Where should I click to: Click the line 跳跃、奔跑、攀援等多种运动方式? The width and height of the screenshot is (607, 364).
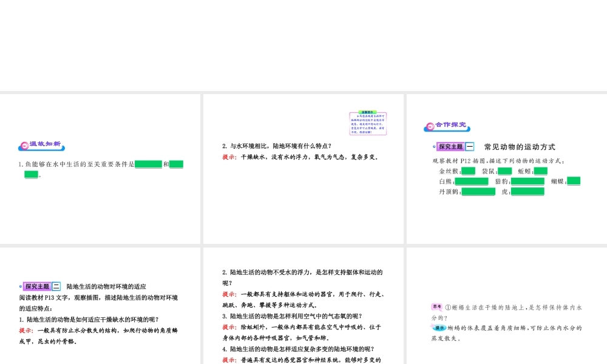click(x=270, y=305)
